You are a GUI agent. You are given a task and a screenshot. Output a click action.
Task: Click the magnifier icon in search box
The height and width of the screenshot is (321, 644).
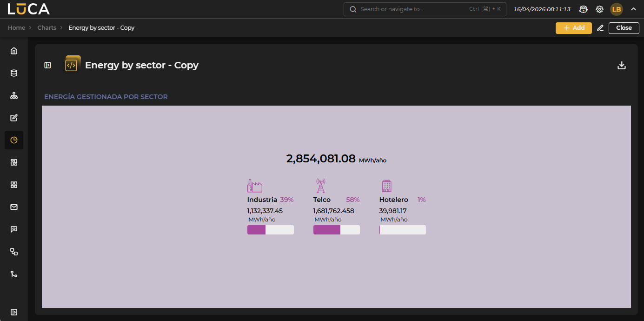(x=353, y=9)
